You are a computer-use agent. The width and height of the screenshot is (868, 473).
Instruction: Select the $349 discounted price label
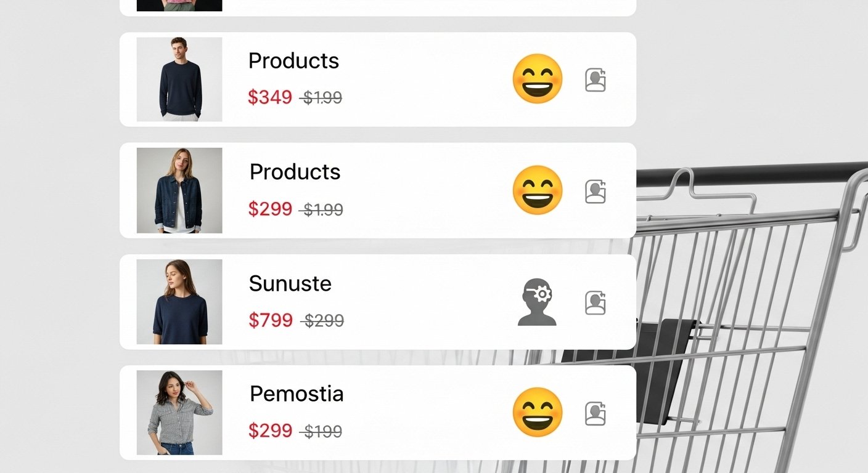[269, 97]
